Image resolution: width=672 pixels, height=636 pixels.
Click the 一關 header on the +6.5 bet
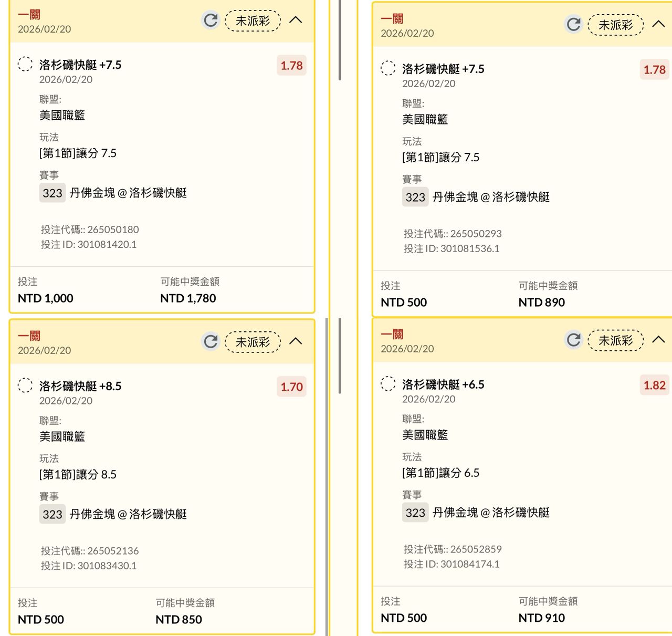click(392, 334)
